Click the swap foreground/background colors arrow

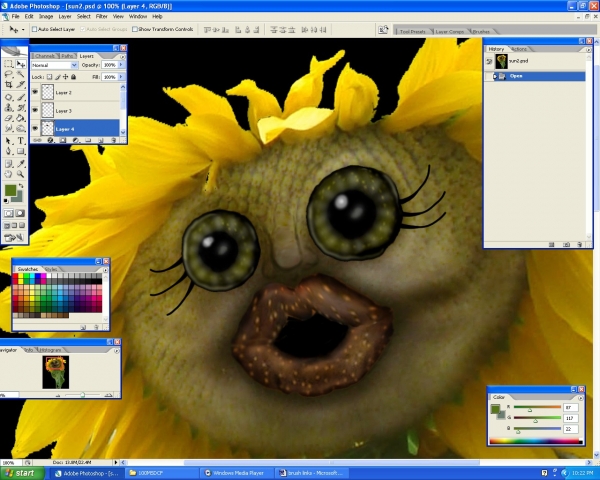pyautogui.click(x=21, y=186)
